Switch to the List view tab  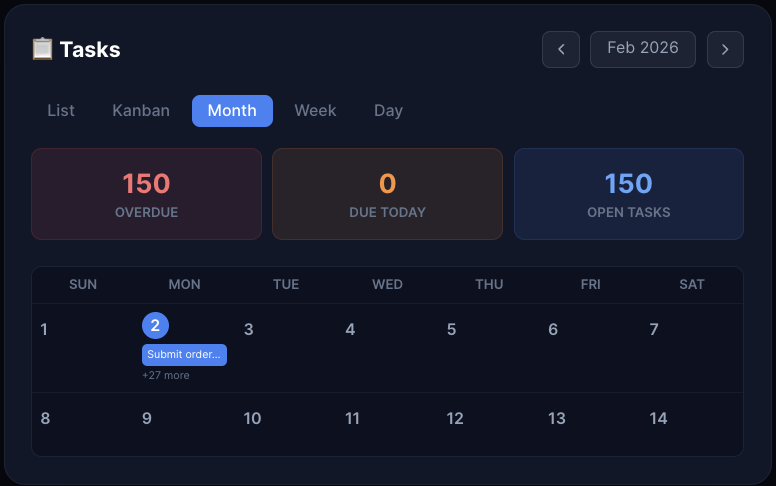click(61, 111)
